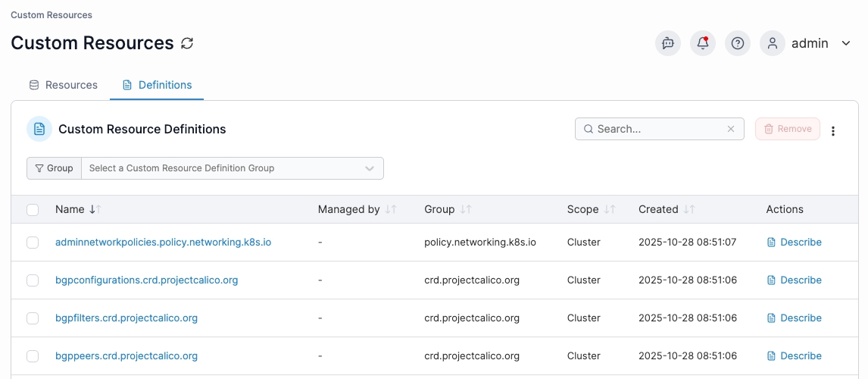
Task: Click the admin user avatar icon
Action: [x=772, y=43]
